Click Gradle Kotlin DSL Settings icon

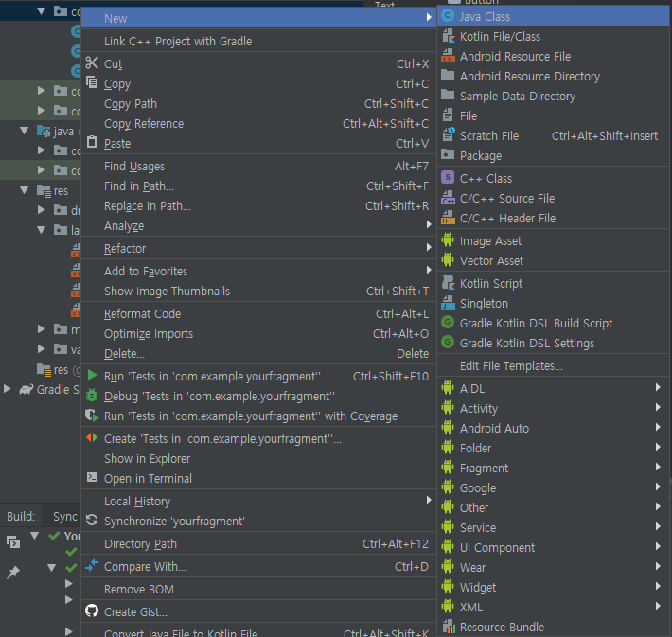448,342
